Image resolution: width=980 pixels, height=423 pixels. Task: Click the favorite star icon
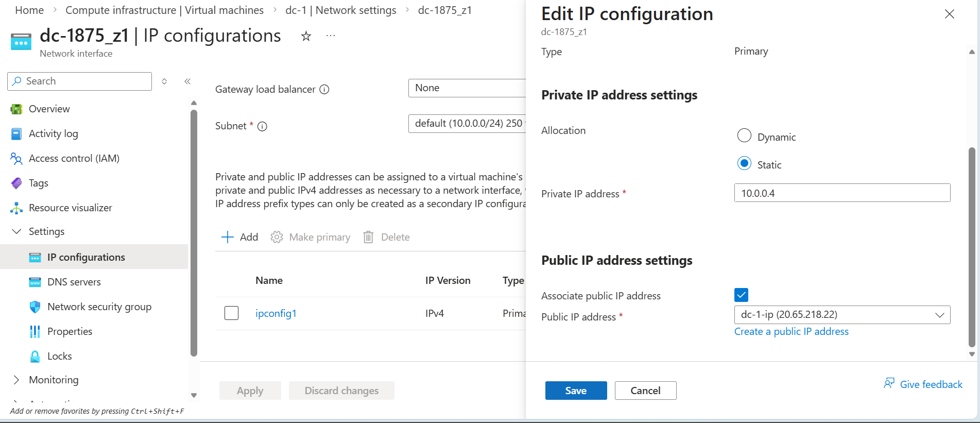coord(306,36)
